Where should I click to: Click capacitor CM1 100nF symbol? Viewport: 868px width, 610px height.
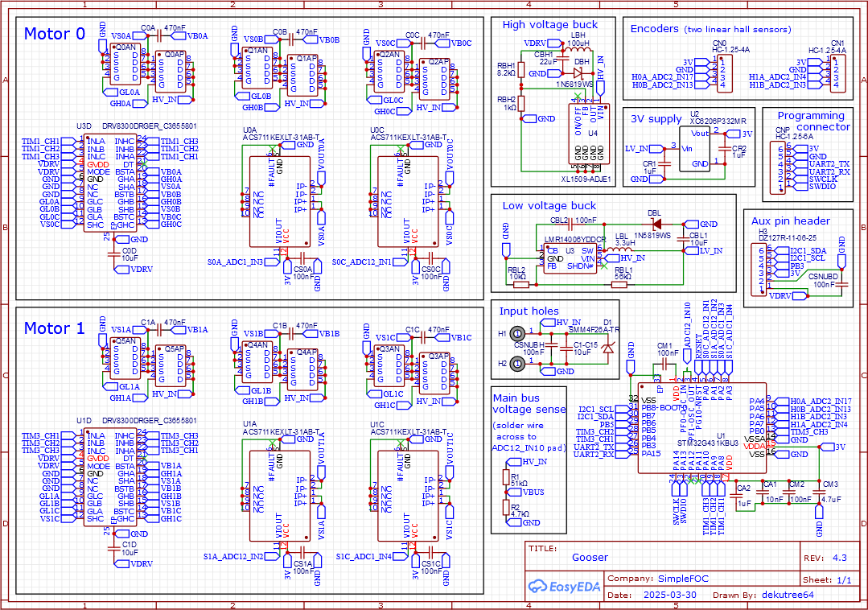tap(664, 365)
